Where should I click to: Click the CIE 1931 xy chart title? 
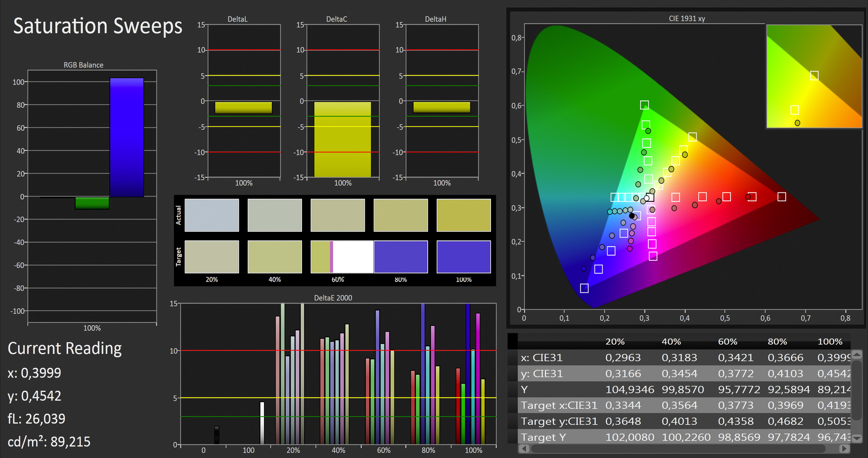click(x=687, y=19)
